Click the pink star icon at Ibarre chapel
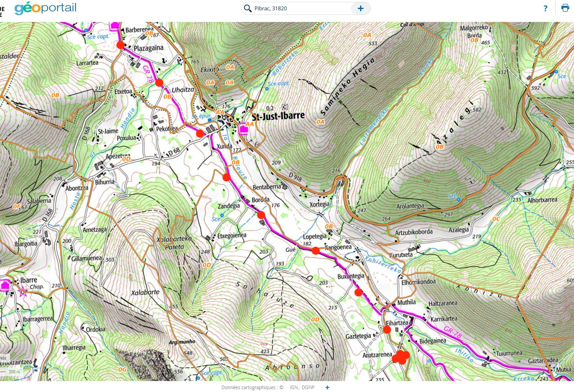The width and height of the screenshot is (574, 392). [23, 292]
